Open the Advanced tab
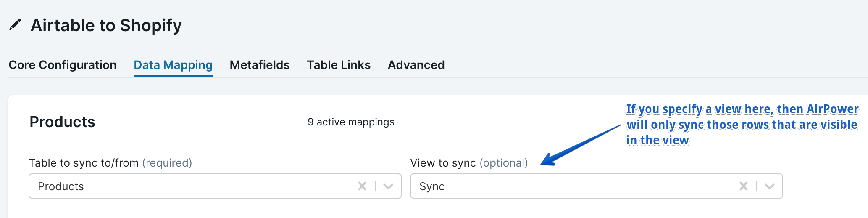Viewport: 868px width, 218px height. tap(416, 65)
